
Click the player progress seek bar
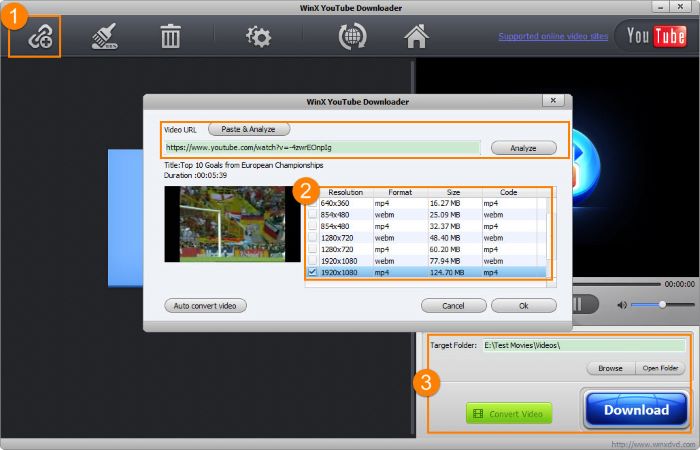[x=616, y=284]
